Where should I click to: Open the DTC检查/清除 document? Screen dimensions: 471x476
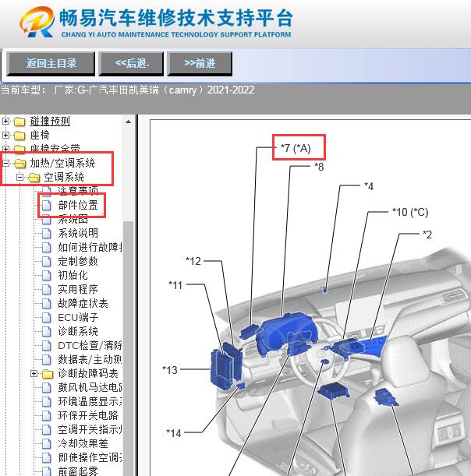pos(90,345)
